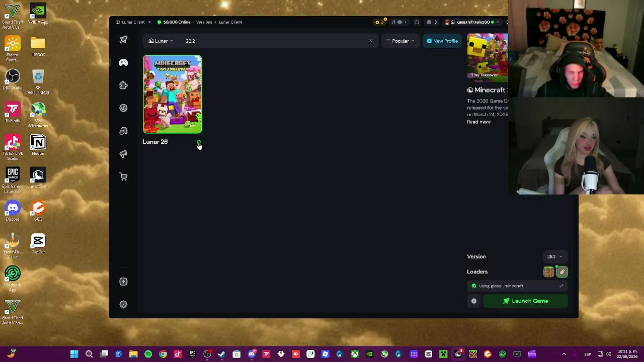Open taskbar search magnifier

click(89, 354)
